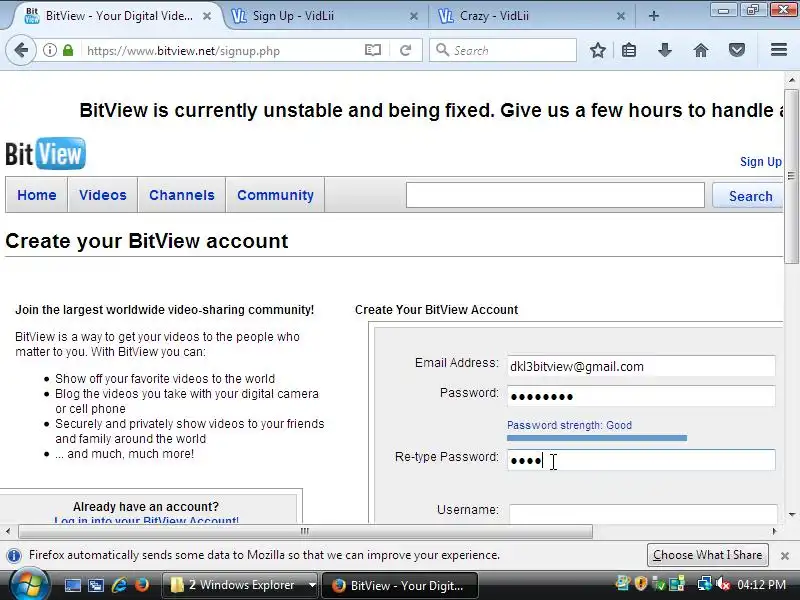800x600 pixels.
Task: Click the info icon in Firefox notification bar
Action: tap(14, 555)
